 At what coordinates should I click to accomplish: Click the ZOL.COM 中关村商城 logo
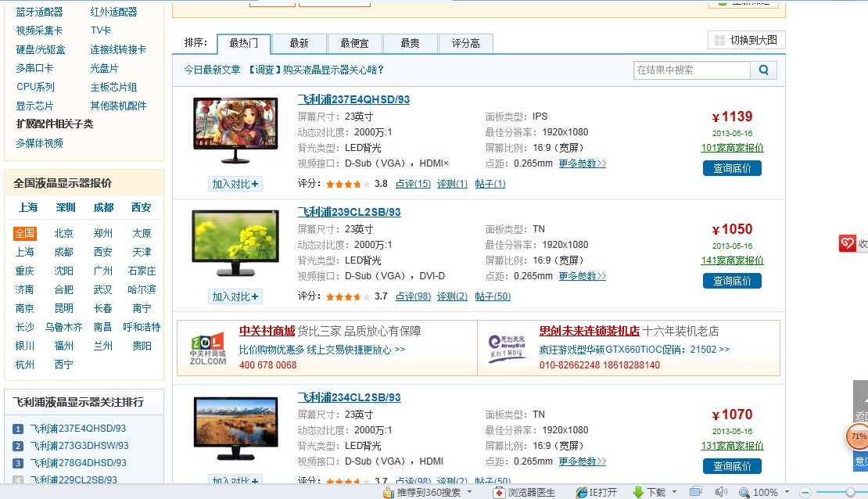point(207,349)
